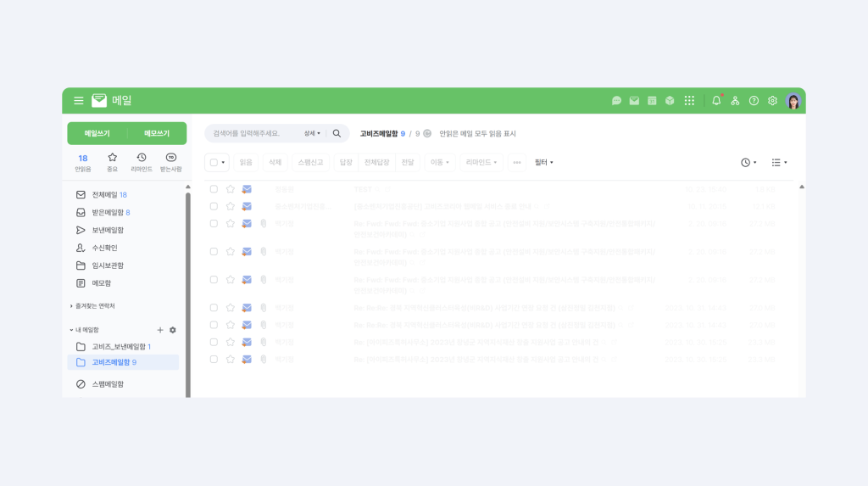Open the notification bell in the header
Viewport: 868px width, 486px height.
(716, 101)
